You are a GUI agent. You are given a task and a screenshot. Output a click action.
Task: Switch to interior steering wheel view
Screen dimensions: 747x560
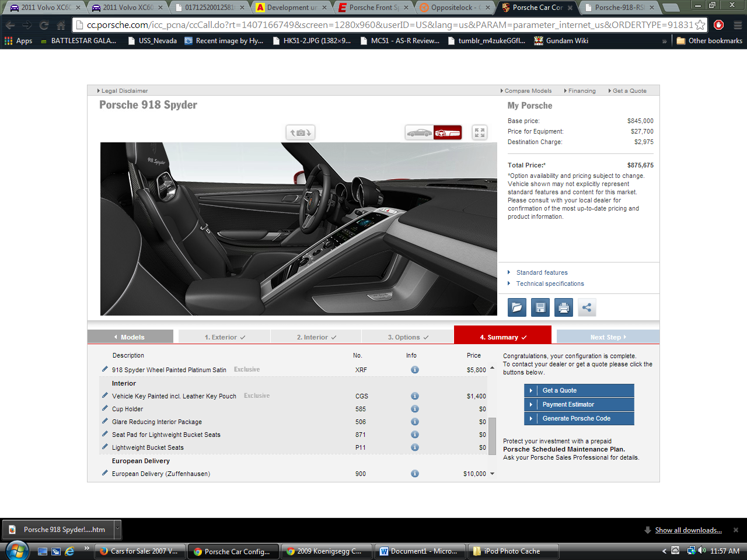pyautogui.click(x=448, y=132)
